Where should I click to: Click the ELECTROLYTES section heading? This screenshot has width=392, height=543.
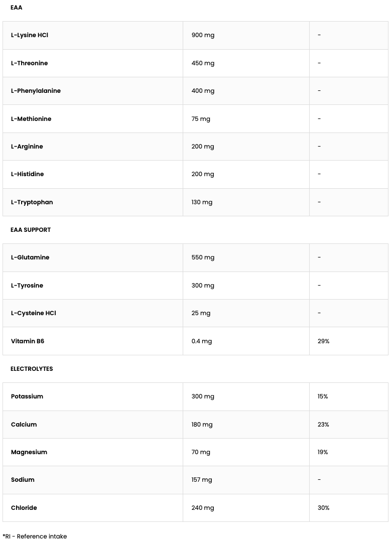pyautogui.click(x=32, y=369)
